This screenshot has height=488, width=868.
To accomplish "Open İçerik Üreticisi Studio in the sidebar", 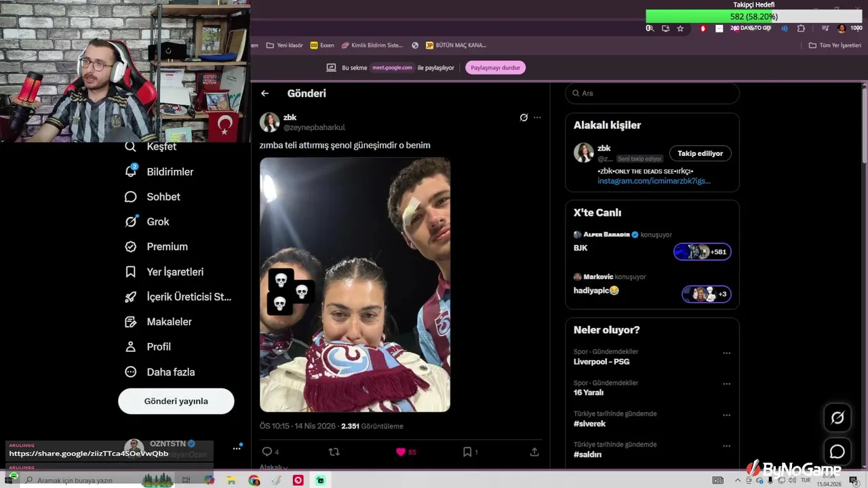I will pyautogui.click(x=178, y=297).
